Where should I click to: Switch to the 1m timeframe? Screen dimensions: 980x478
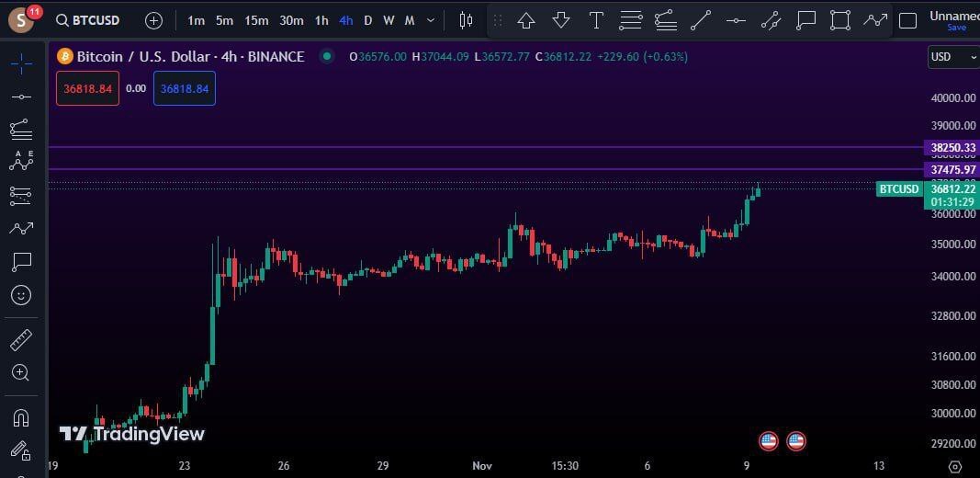[197, 20]
